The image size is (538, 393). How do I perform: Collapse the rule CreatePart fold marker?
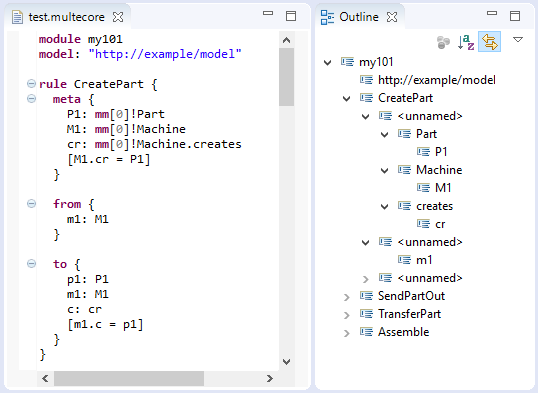click(x=31, y=84)
